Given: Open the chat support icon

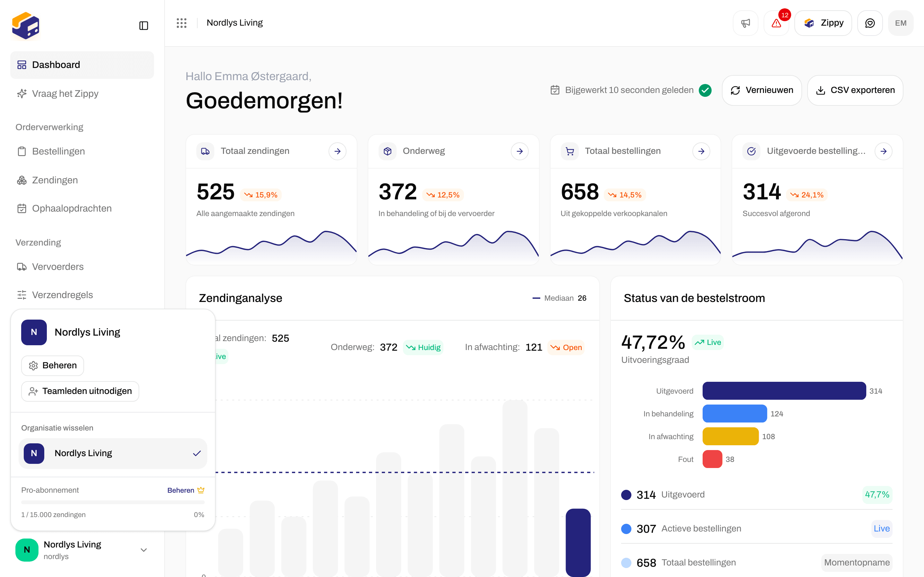Looking at the screenshot, I should click(x=870, y=23).
